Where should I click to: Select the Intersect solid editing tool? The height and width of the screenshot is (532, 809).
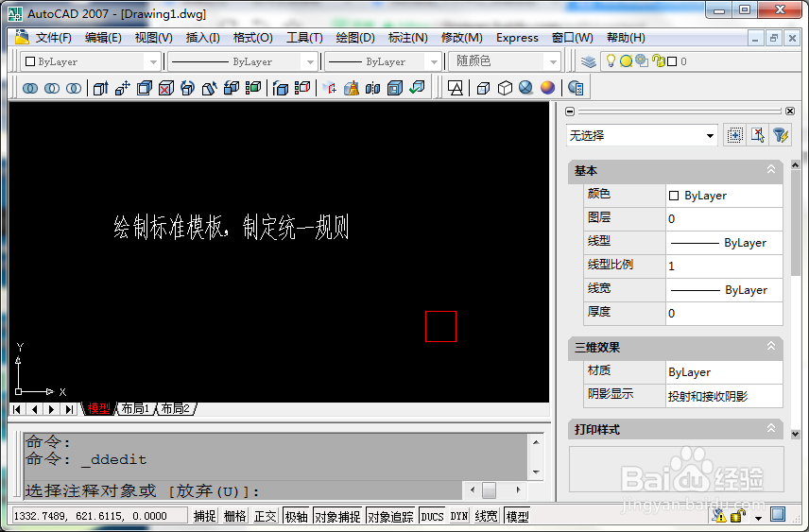click(x=74, y=88)
